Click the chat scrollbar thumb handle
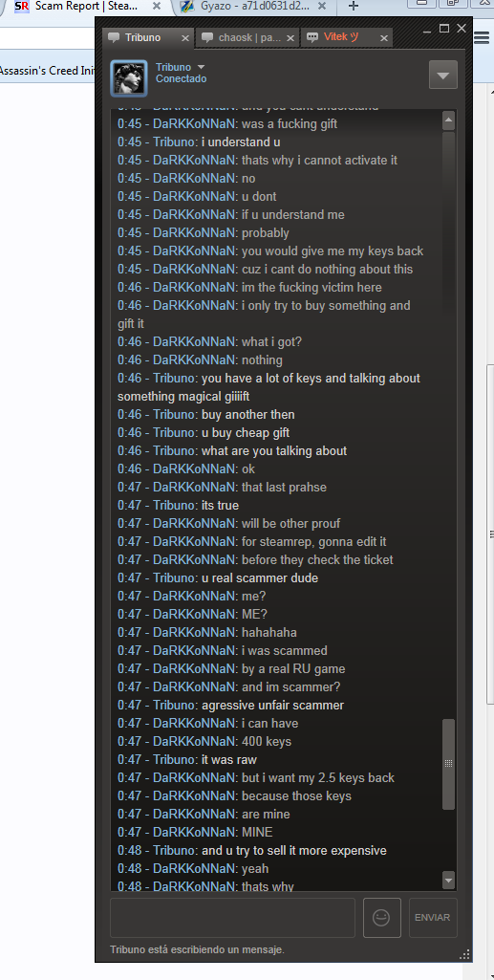The height and width of the screenshot is (980, 494). [x=448, y=764]
